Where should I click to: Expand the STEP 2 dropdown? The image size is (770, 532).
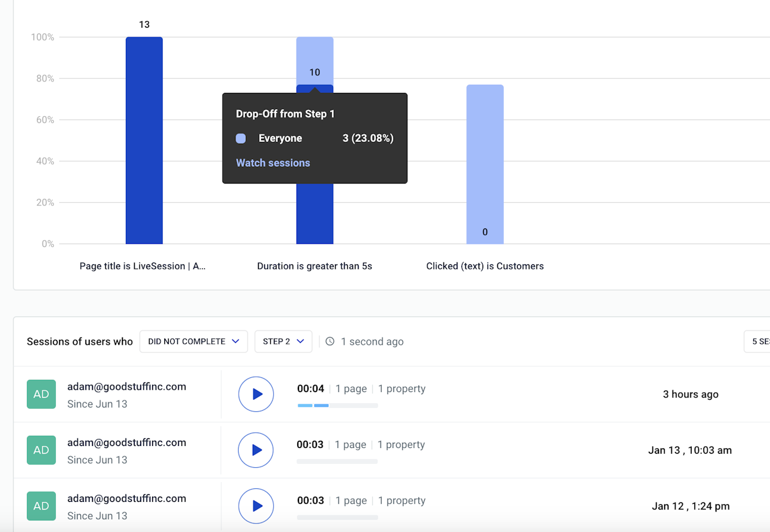283,341
